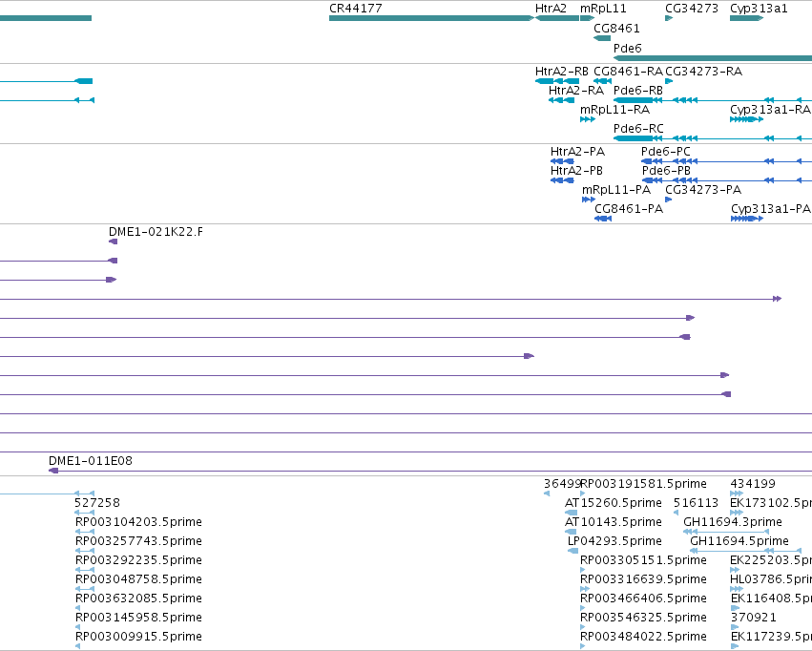
Task: Click GH11694.3prime EST label
Action: coord(733,522)
